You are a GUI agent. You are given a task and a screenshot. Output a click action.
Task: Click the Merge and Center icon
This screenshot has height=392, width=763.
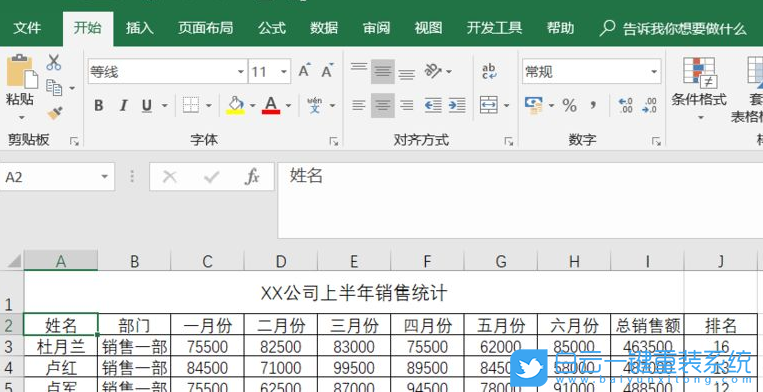coord(489,105)
